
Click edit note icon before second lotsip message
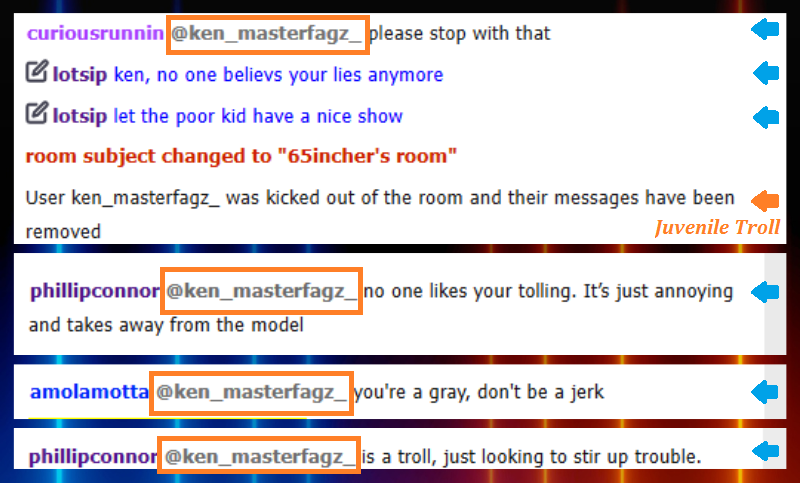[37, 113]
